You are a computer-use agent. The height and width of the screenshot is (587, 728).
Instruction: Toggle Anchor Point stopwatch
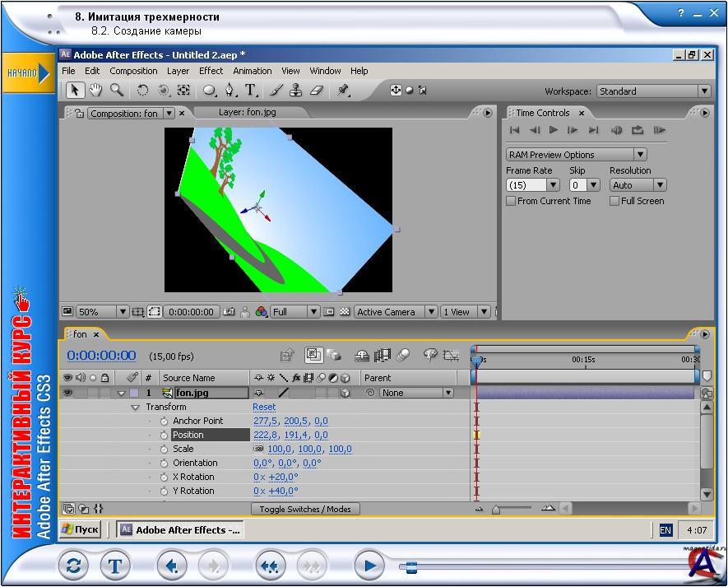(164, 421)
